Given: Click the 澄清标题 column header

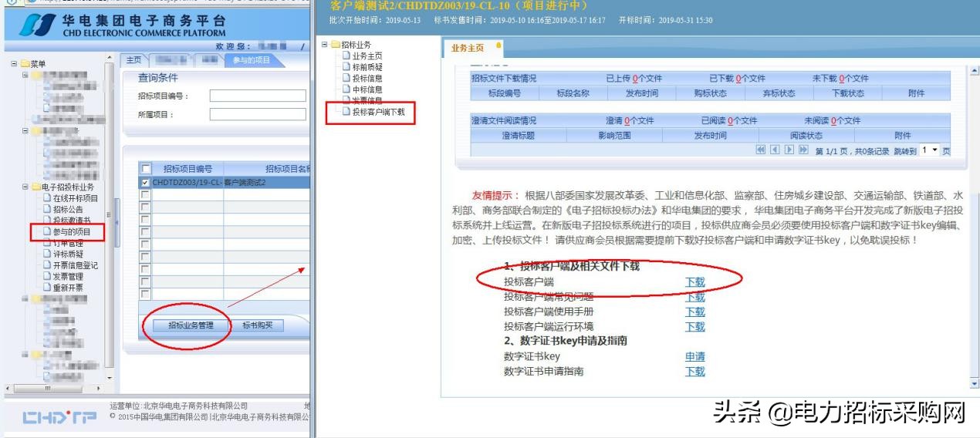Looking at the screenshot, I should click(519, 136).
